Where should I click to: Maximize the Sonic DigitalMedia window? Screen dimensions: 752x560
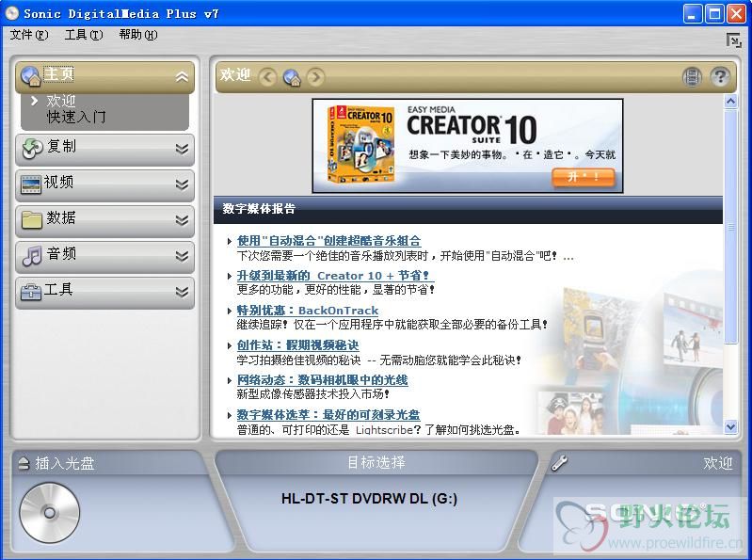pyautogui.click(x=713, y=14)
